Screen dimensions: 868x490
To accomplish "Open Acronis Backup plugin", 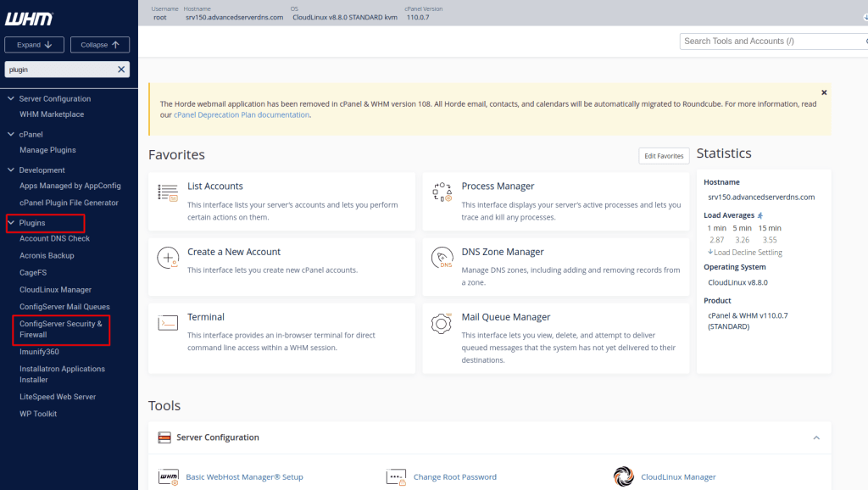I will click(47, 256).
